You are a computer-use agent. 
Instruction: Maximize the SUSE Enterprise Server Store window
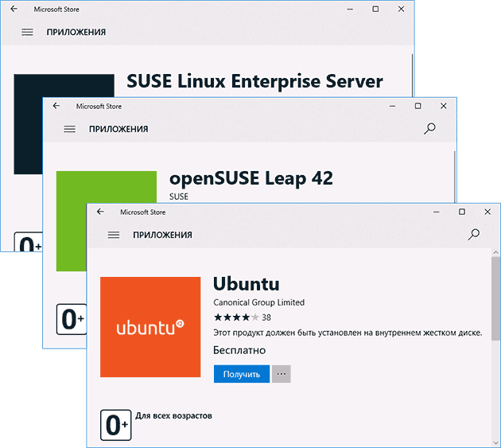[x=375, y=9]
